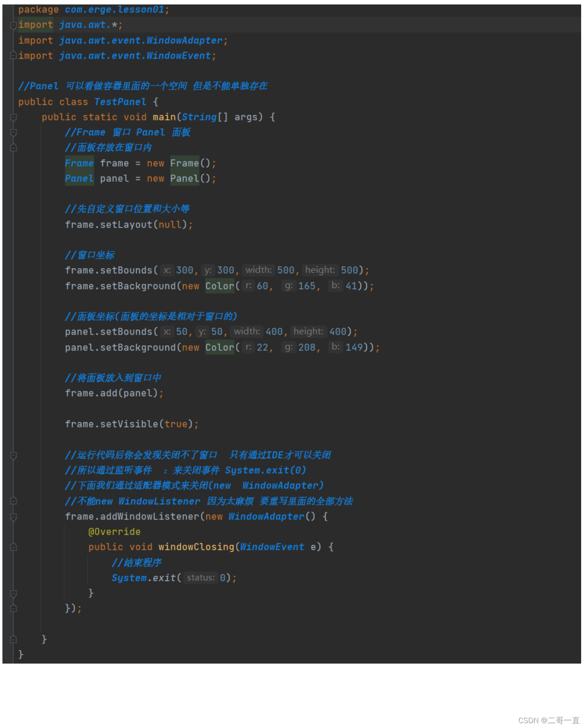
Task: Click highlighted 'Panel' type in variable declaration
Action: click(x=79, y=179)
